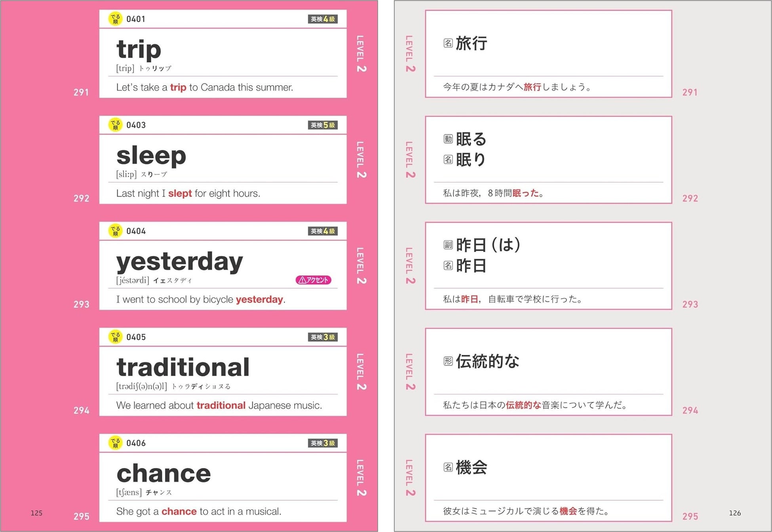Click the entry number 0404
Image resolution: width=772 pixels, height=532 pixels.
click(x=136, y=231)
